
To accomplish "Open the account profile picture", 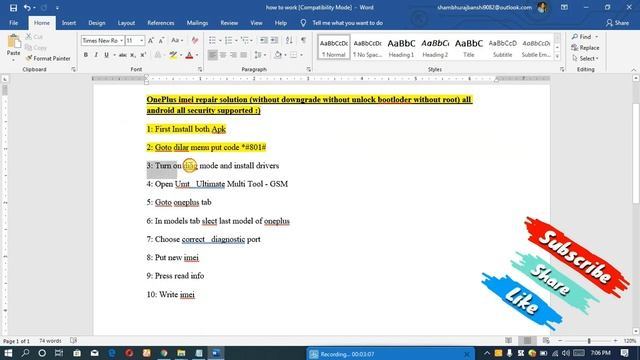I will 542,7.
